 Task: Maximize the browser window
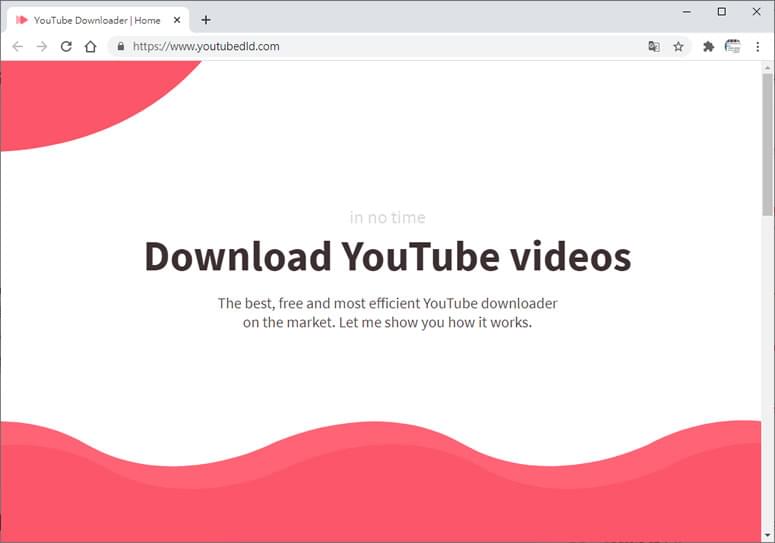(722, 11)
